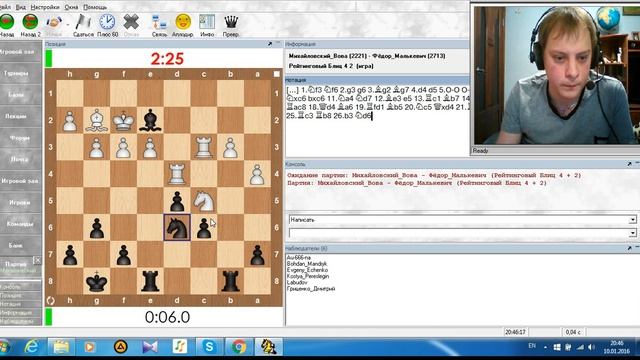Image resolution: width=640 pixels, height=360 pixels.
Task: Click the Назад takeback icon
Action: 7,22
